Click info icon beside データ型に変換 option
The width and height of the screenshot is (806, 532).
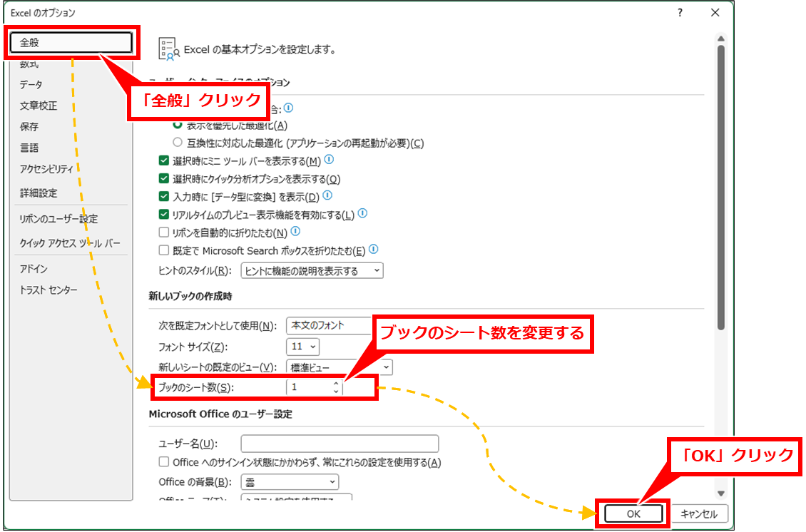[327, 195]
